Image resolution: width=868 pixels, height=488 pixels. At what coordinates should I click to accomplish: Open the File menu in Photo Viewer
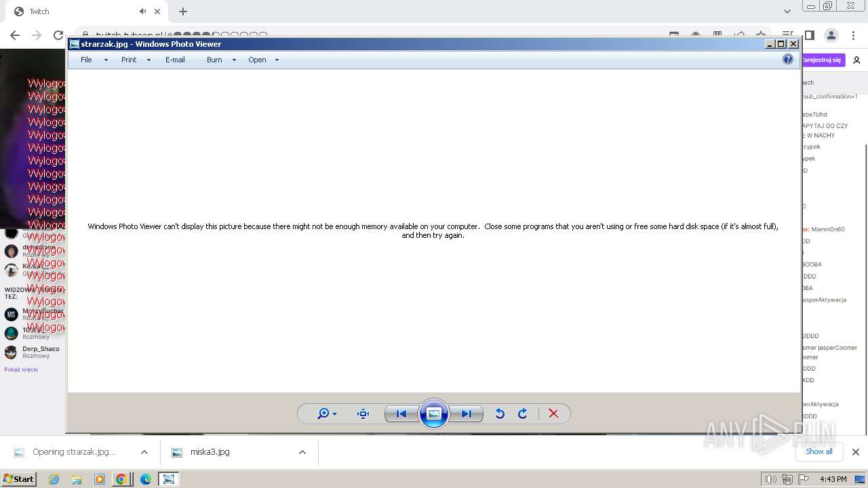(86, 60)
